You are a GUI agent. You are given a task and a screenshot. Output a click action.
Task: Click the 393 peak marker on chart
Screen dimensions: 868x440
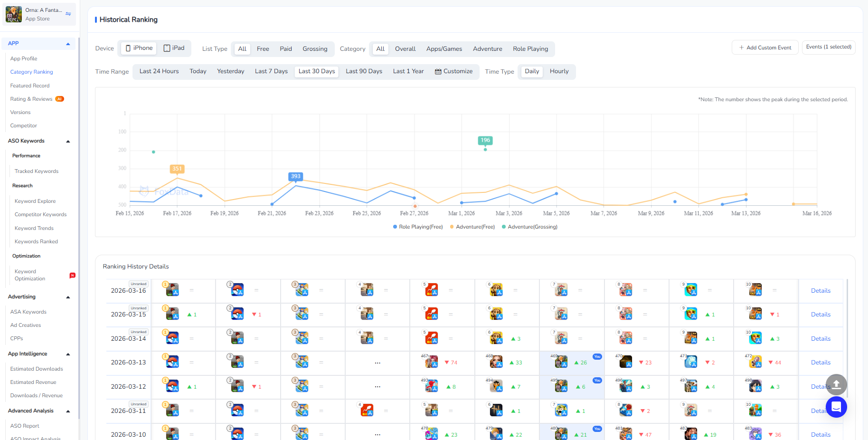[295, 176]
